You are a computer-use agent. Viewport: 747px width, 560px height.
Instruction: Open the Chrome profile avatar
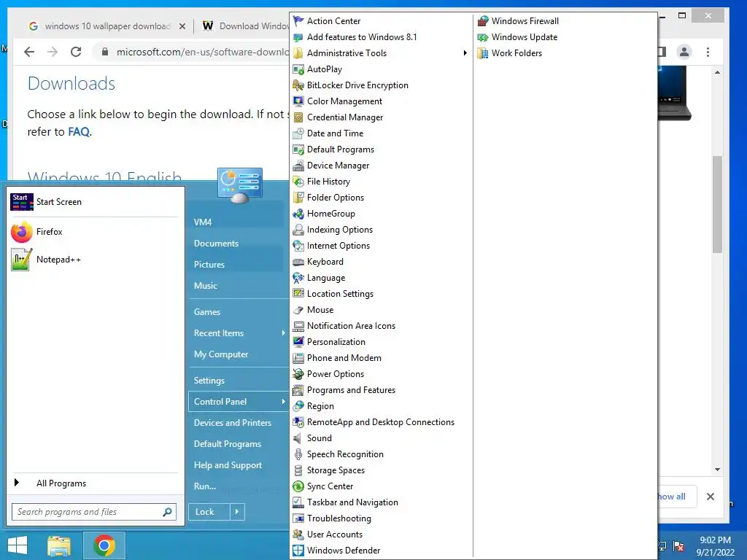[684, 52]
